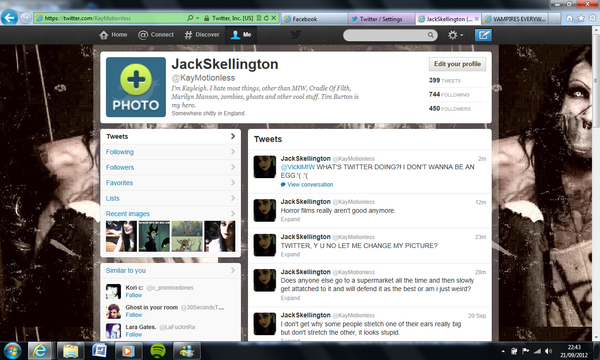Follow Kori c: in Similar to you
600x360 pixels.
[x=134, y=295]
